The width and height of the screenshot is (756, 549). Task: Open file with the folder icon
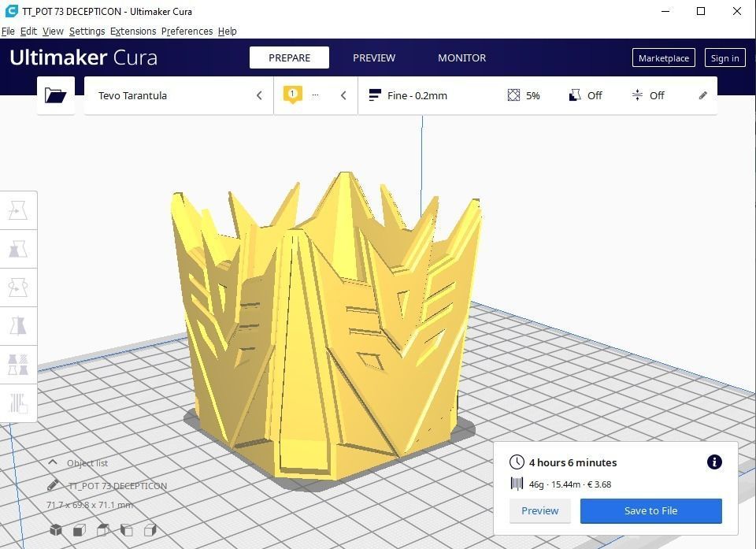coord(55,95)
